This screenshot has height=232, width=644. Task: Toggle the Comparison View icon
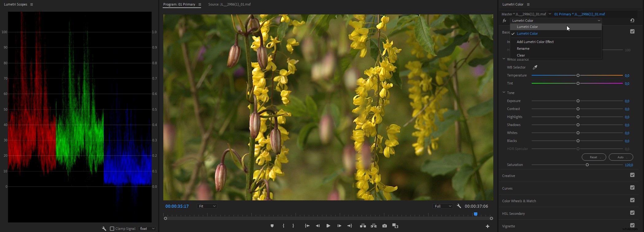click(x=395, y=226)
